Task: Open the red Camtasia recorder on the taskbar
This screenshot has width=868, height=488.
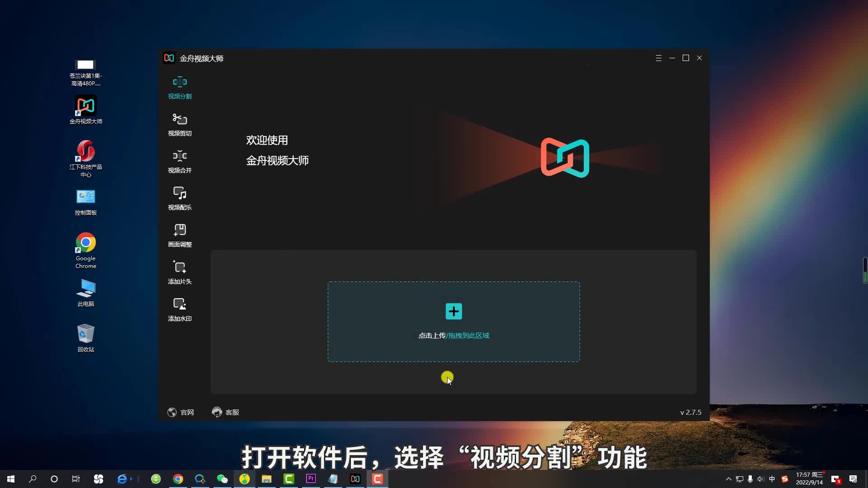Action: pos(377,479)
